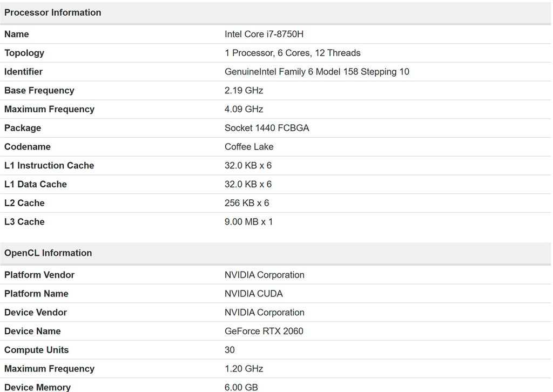
Task: Click the Platform Vendor label
Action: pyautogui.click(x=39, y=275)
